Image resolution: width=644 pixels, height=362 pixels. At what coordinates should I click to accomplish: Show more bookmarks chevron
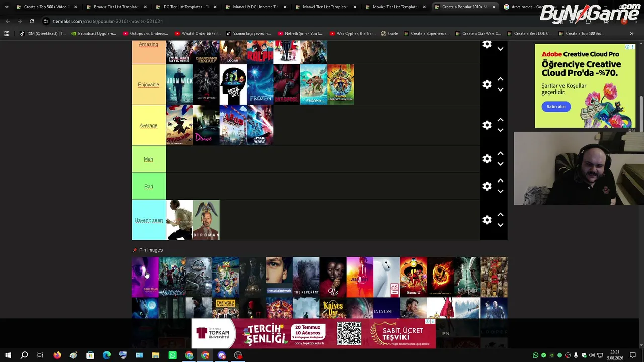632,34
